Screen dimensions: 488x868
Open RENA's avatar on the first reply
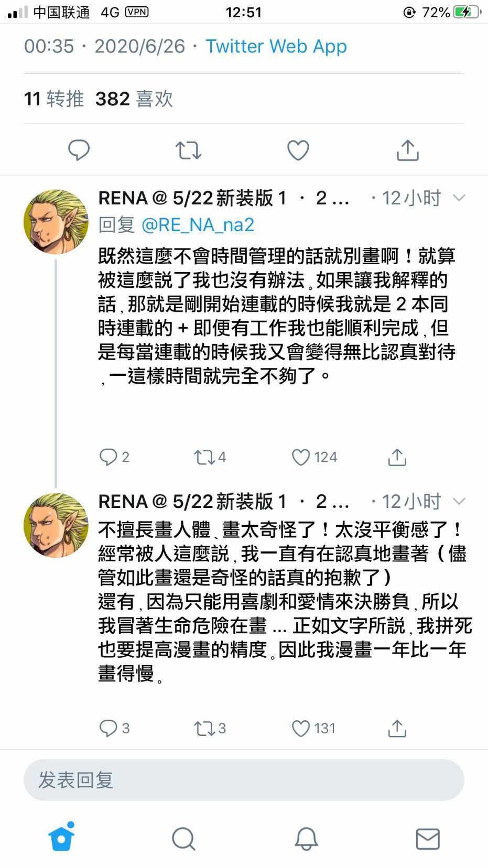[x=56, y=222]
